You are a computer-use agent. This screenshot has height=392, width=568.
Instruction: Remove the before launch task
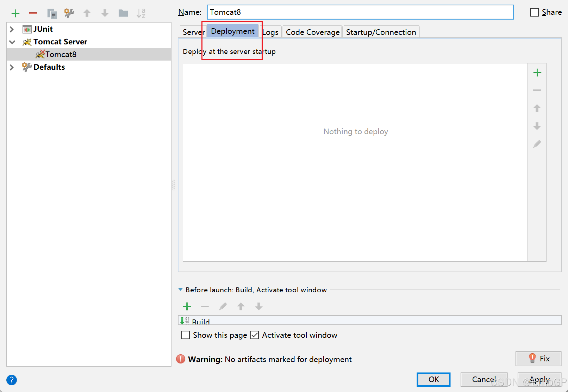205,306
